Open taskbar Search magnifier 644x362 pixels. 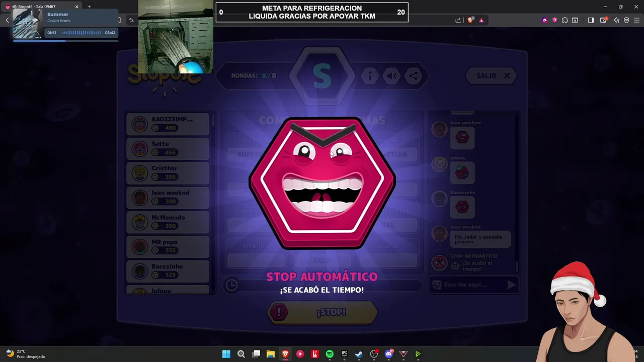click(241, 354)
